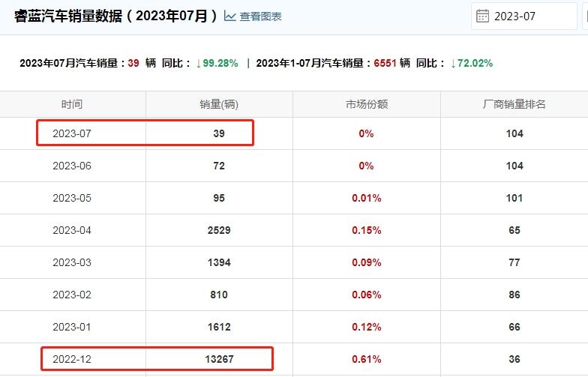Click the ↓99.28% year-over-year figure
The height and width of the screenshot is (377, 588).
217,63
